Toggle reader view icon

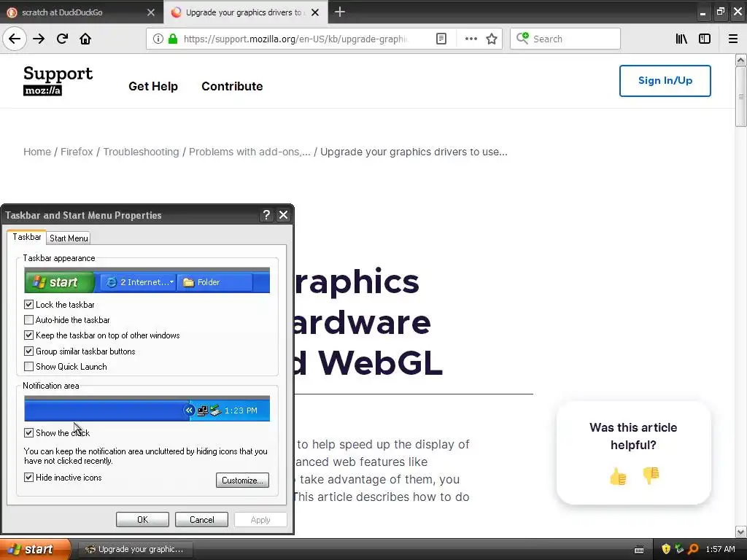coord(441,39)
